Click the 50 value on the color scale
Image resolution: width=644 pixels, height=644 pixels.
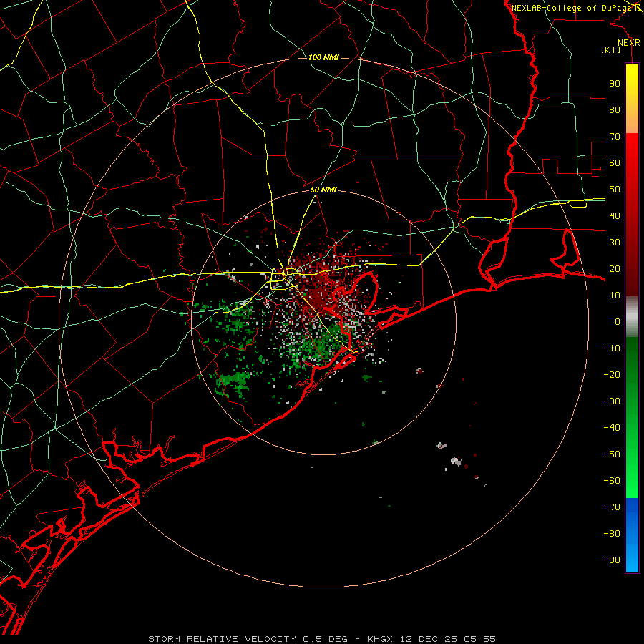click(x=615, y=190)
